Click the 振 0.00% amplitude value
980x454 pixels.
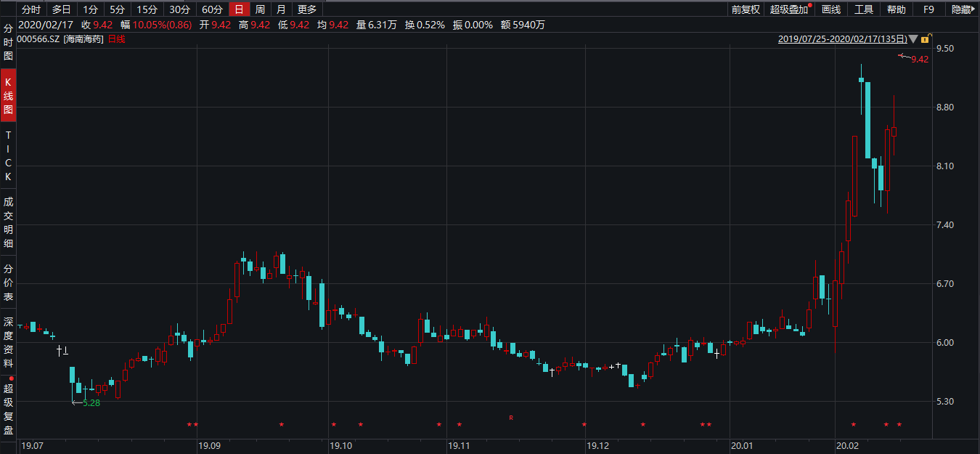click(x=473, y=25)
